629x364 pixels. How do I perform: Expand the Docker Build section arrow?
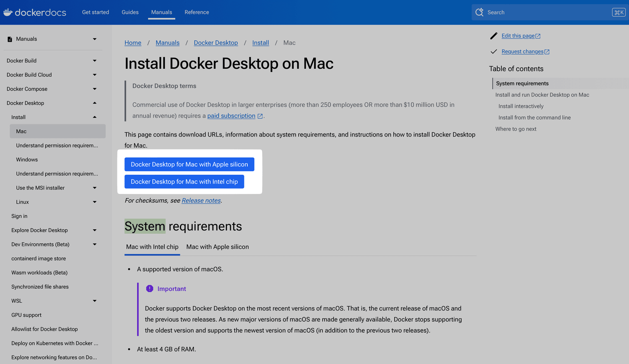click(x=95, y=61)
